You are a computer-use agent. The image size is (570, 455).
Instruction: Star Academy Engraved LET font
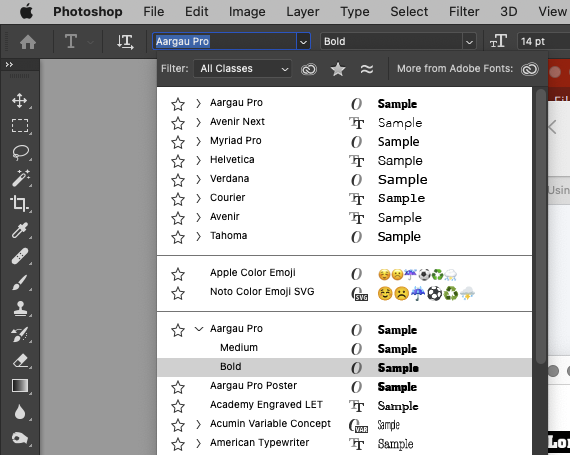tap(178, 406)
